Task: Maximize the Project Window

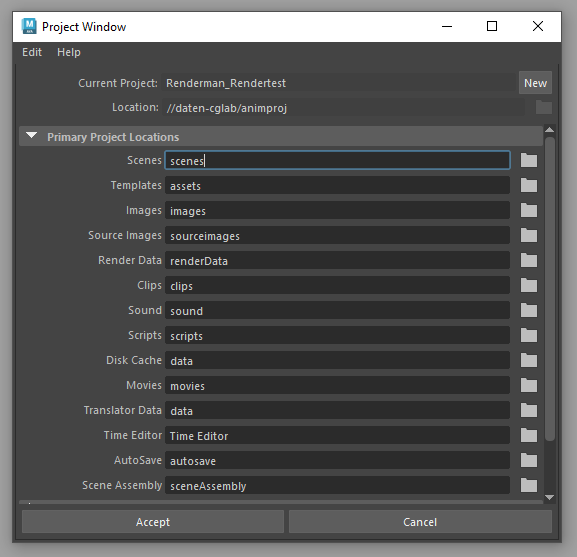Action: tap(492, 26)
